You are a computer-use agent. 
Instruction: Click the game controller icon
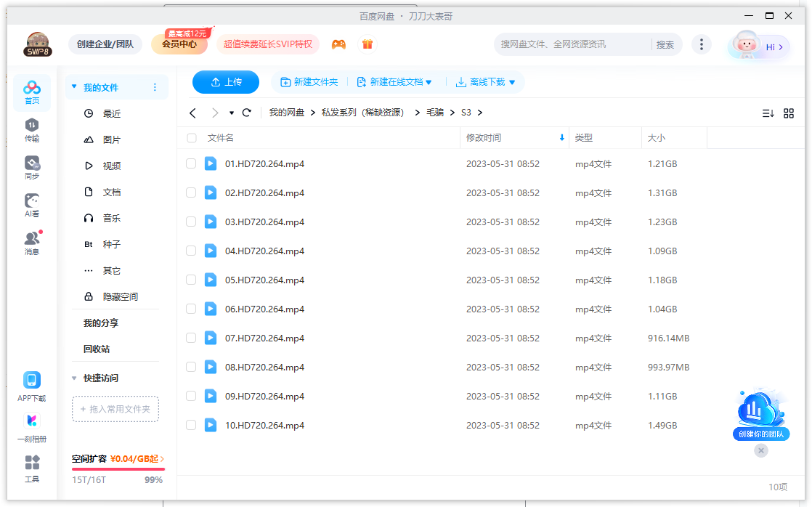(338, 44)
